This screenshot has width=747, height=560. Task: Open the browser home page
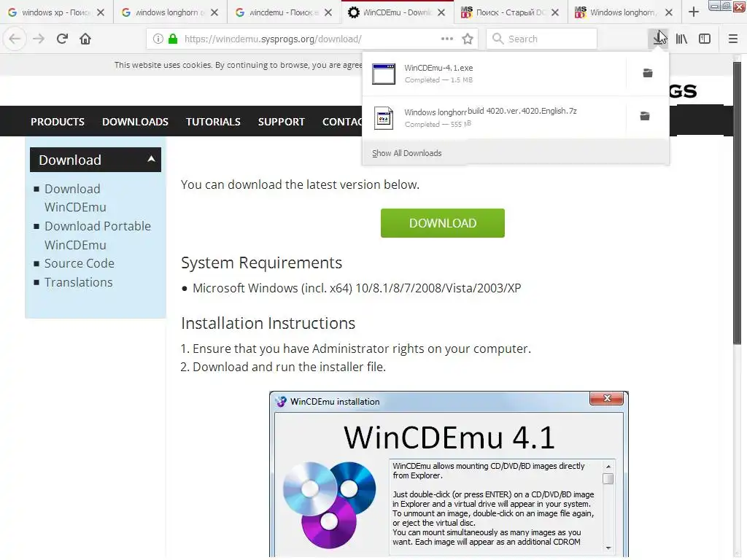(x=85, y=39)
